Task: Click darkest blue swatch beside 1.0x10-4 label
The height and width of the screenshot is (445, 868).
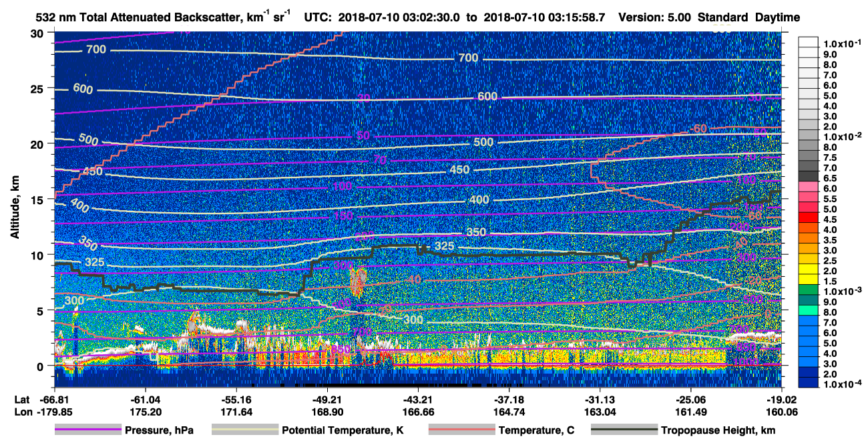Action: click(809, 383)
